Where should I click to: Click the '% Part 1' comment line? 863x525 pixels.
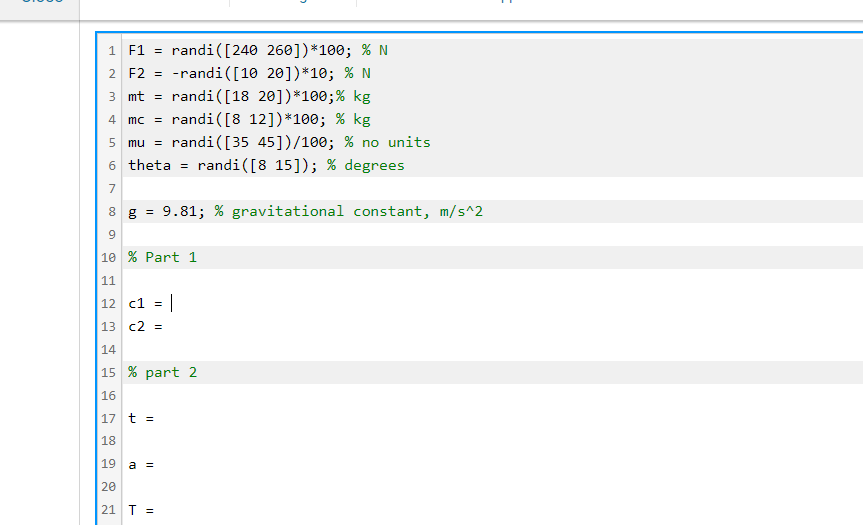click(162, 258)
